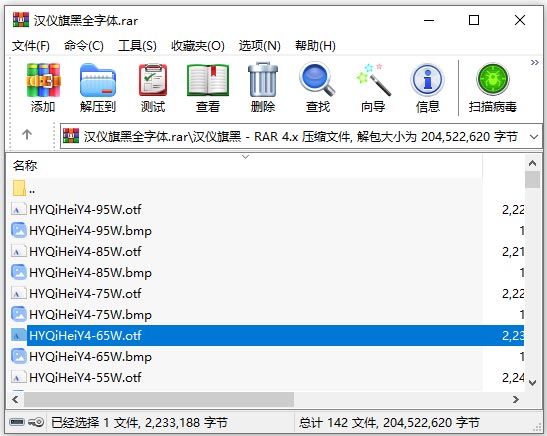This screenshot has width=547, height=436.
Task: Select file HYQiHeiY4-55W.otf
Action: [85, 377]
